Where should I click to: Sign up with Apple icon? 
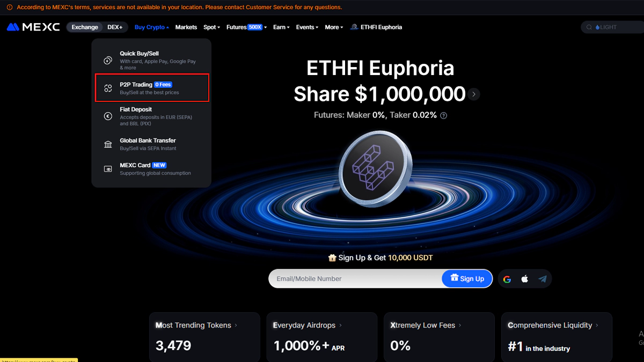(x=524, y=278)
